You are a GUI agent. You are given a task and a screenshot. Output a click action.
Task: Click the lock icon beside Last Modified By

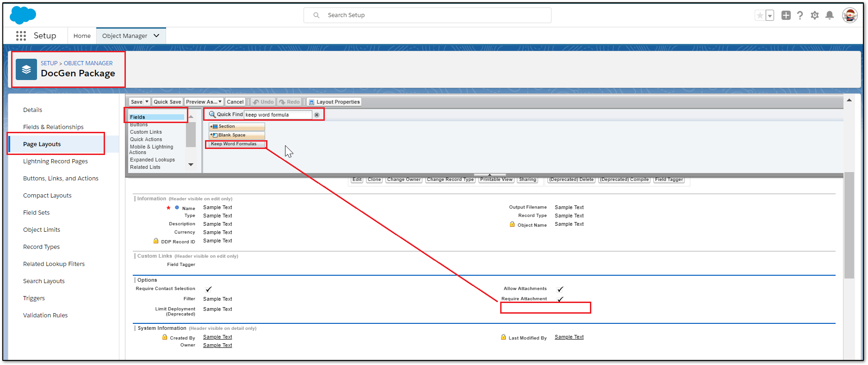click(x=503, y=337)
